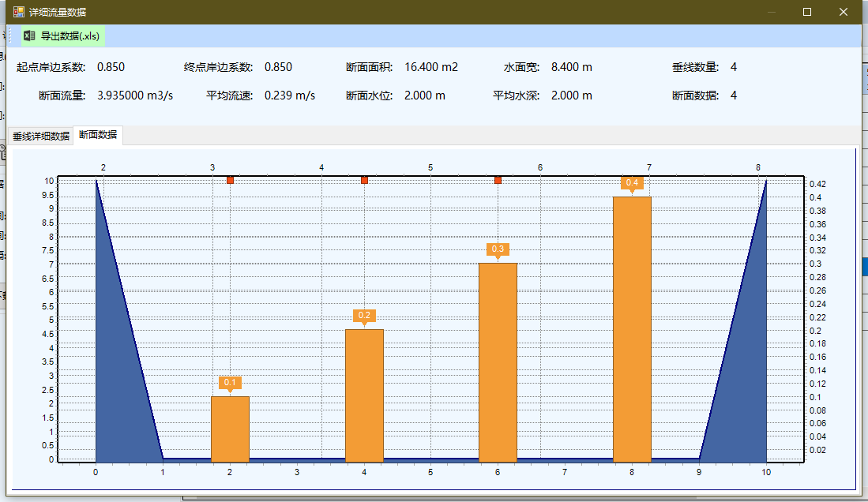The width and height of the screenshot is (868, 502).
Task: Click the 平均水深 value 2.000 m
Action: (x=571, y=96)
